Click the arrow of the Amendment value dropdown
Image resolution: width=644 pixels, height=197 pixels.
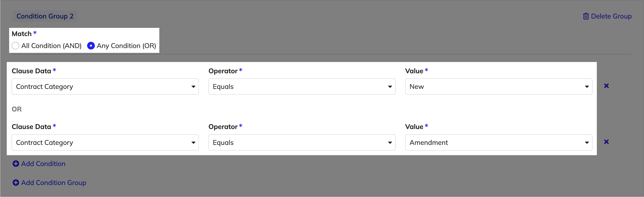click(x=587, y=142)
